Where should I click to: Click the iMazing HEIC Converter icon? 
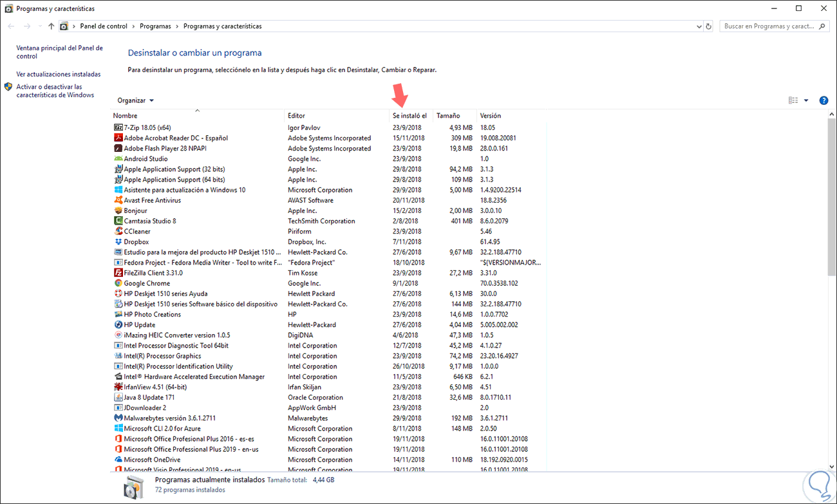[x=118, y=335]
